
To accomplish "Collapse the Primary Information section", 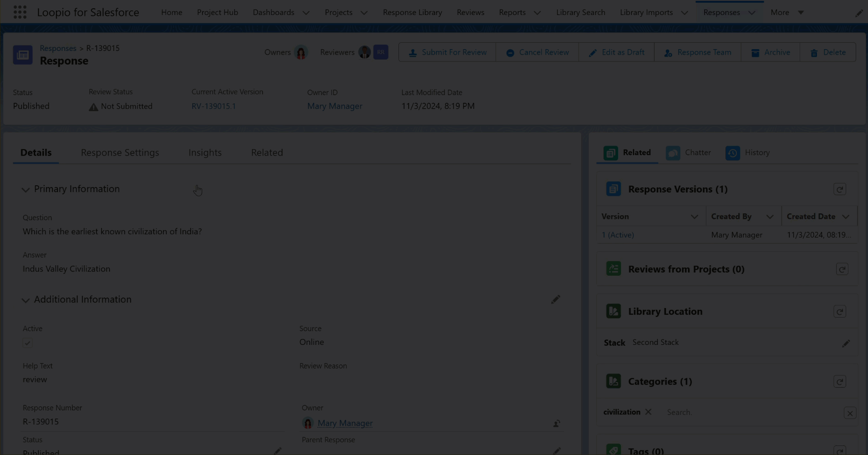I will pyautogui.click(x=26, y=190).
